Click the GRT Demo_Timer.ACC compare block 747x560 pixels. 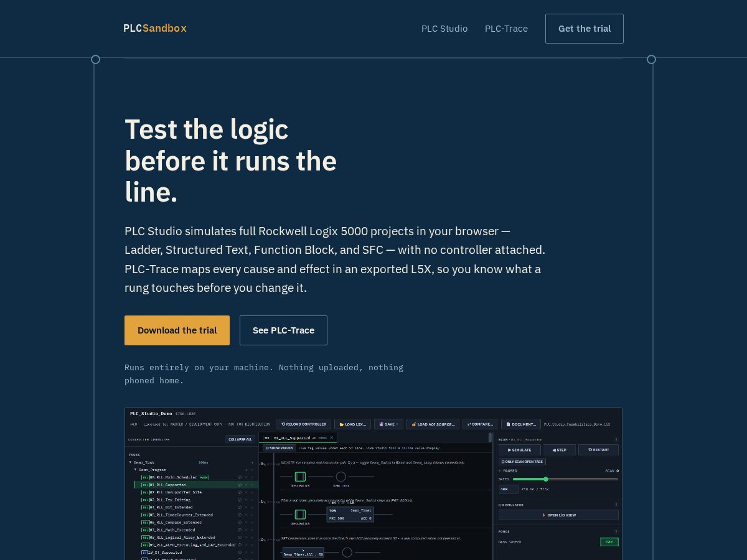(303, 553)
